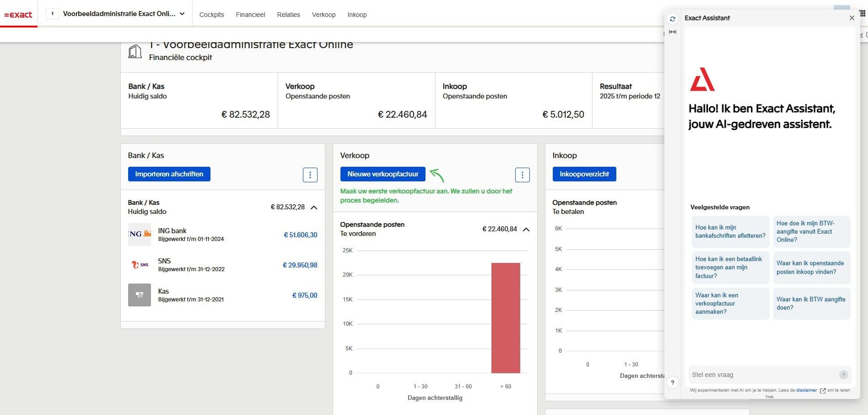Open the Verkoop menu in the top bar
Image resolution: width=868 pixels, height=415 pixels.
coord(323,15)
